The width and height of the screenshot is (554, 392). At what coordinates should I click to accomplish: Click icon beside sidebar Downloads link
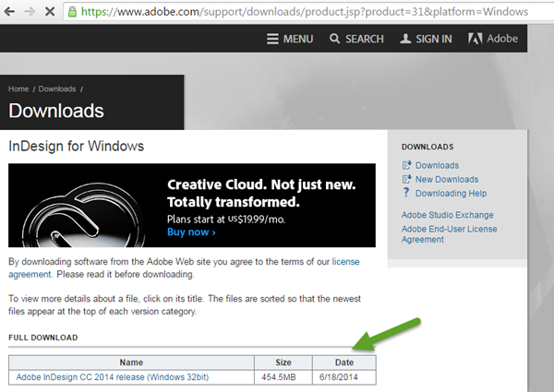pyautogui.click(x=406, y=165)
